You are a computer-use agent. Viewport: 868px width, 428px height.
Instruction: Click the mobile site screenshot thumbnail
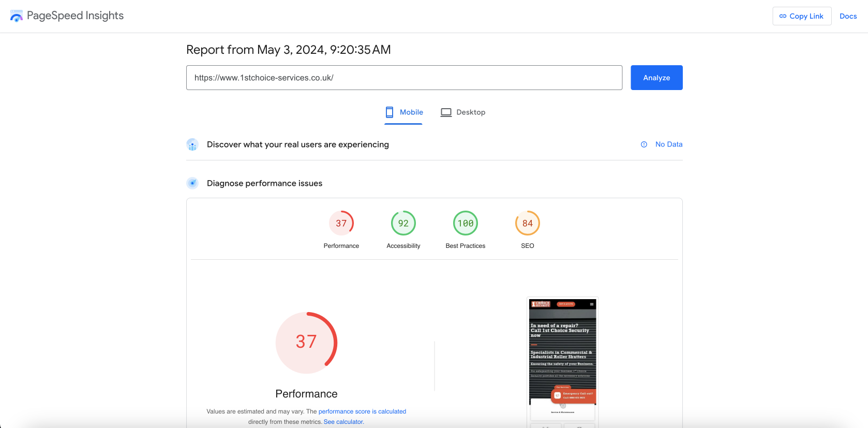point(563,362)
